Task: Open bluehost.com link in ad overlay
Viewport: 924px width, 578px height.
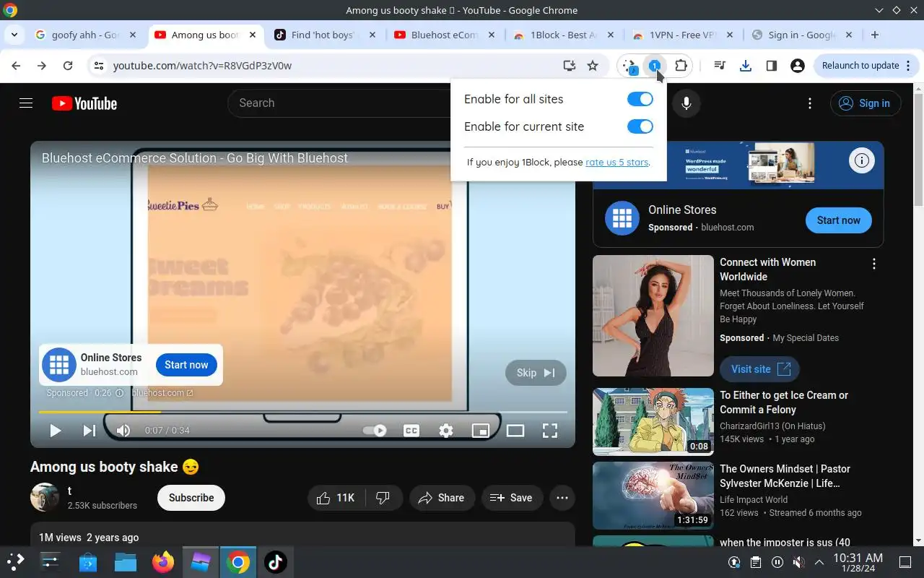Action: coord(162,393)
